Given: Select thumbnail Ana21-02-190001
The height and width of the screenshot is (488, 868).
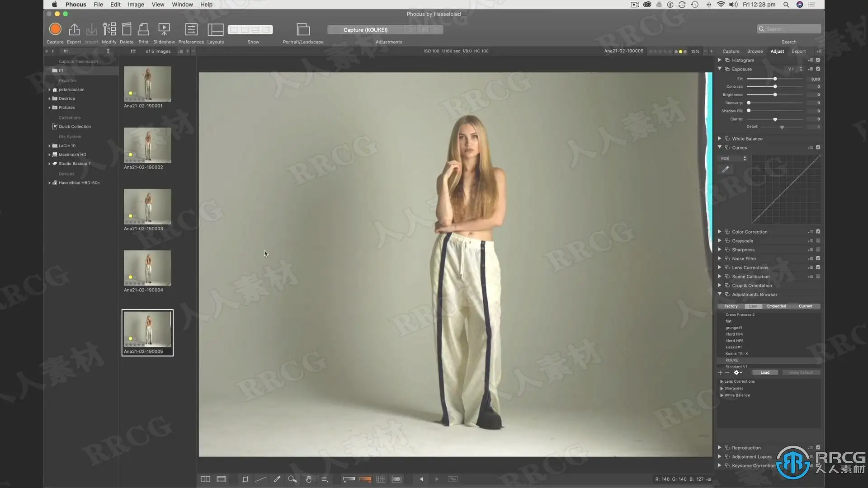Looking at the screenshot, I should tap(147, 84).
